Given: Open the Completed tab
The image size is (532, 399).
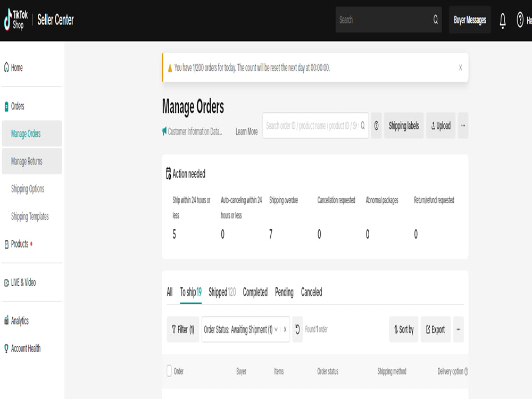Looking at the screenshot, I should [x=255, y=292].
